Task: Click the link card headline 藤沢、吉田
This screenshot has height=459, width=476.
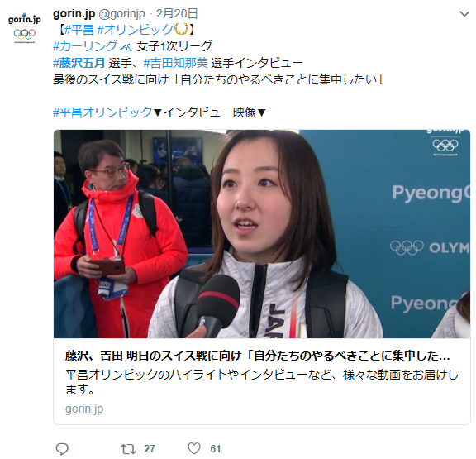Action: click(x=258, y=356)
